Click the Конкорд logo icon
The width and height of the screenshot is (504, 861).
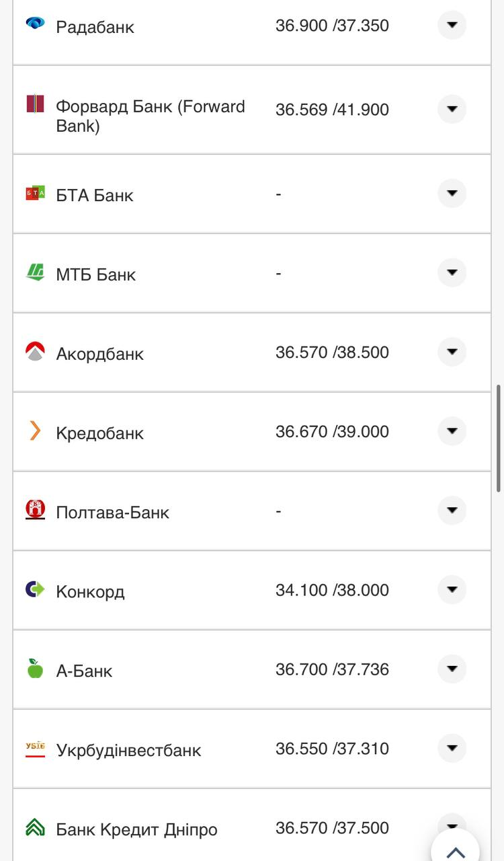click(35, 589)
